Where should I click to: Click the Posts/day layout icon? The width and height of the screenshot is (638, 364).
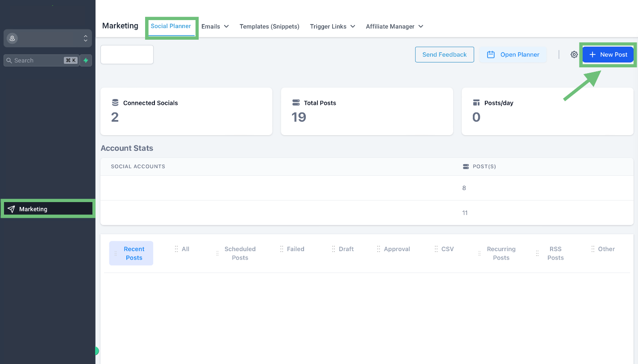[x=476, y=103]
